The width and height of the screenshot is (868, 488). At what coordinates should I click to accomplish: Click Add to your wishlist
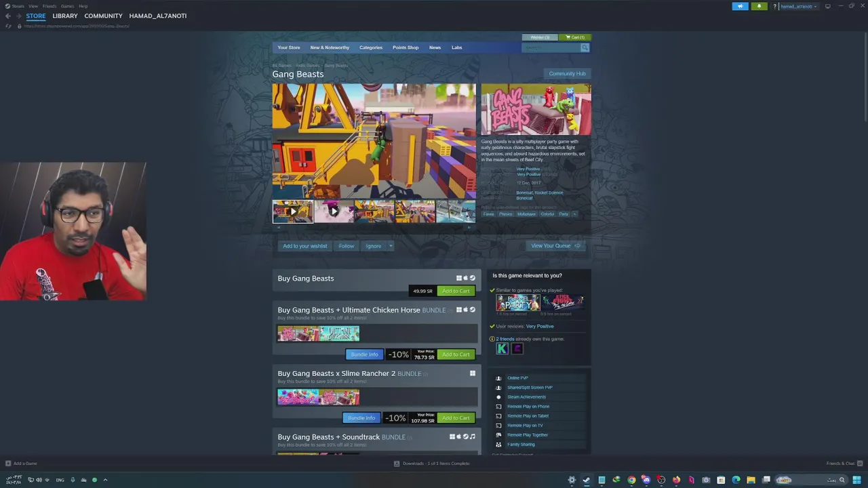click(x=304, y=246)
